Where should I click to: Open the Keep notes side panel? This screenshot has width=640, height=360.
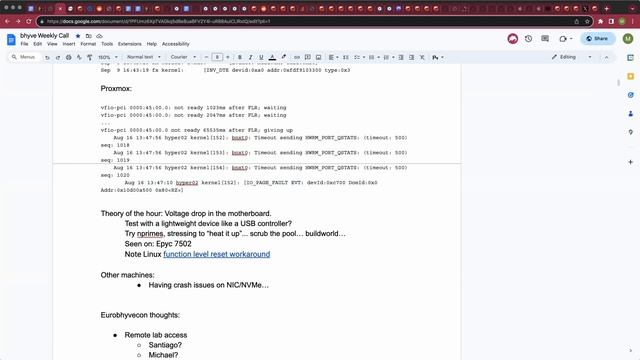(631, 76)
